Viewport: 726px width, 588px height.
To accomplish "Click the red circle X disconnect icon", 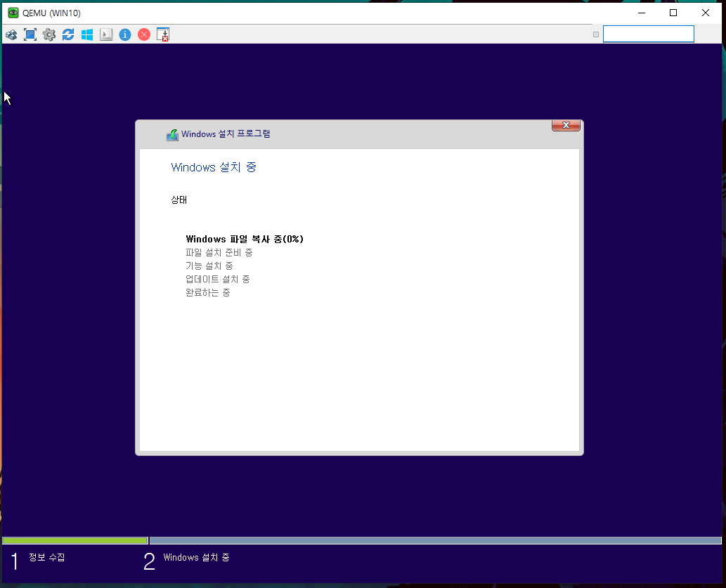I will [144, 34].
